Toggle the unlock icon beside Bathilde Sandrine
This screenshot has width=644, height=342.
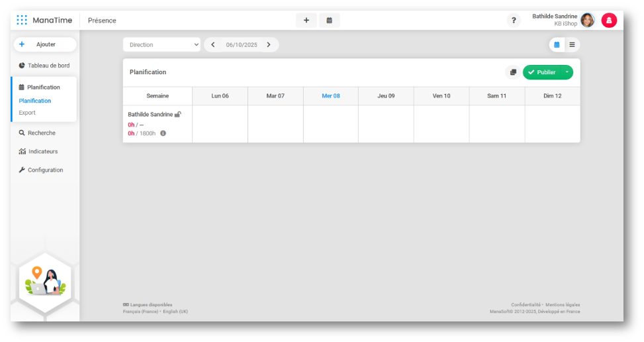[177, 114]
